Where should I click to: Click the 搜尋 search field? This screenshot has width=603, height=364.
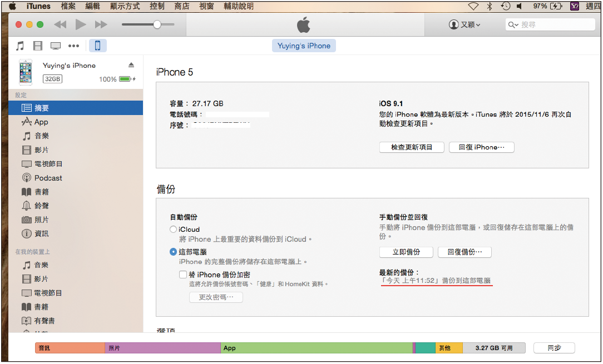(550, 24)
